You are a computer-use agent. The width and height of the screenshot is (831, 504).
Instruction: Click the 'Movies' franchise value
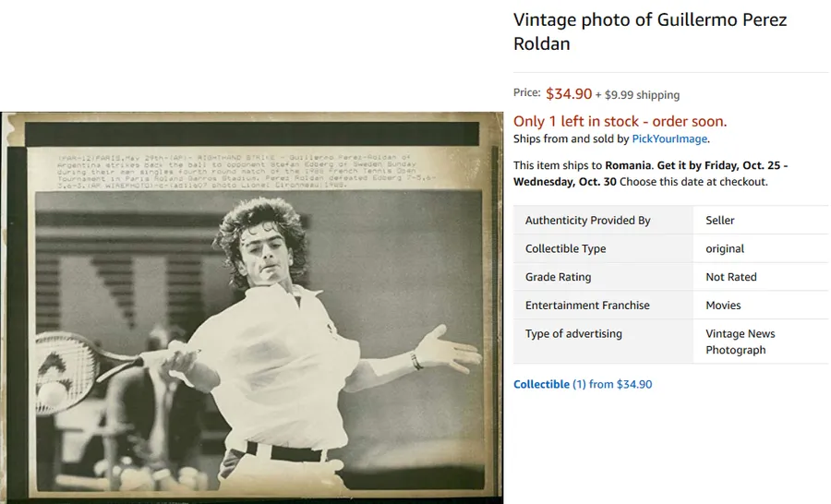pyautogui.click(x=723, y=305)
